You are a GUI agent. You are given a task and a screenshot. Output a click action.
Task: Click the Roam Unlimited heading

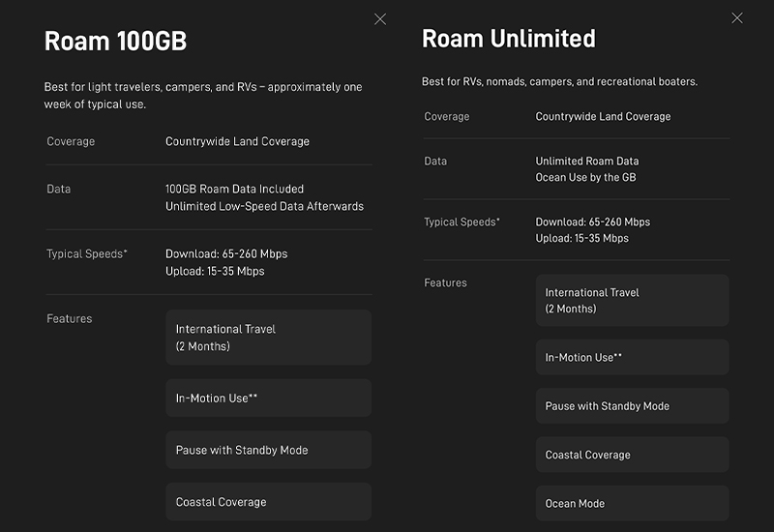[x=508, y=39]
